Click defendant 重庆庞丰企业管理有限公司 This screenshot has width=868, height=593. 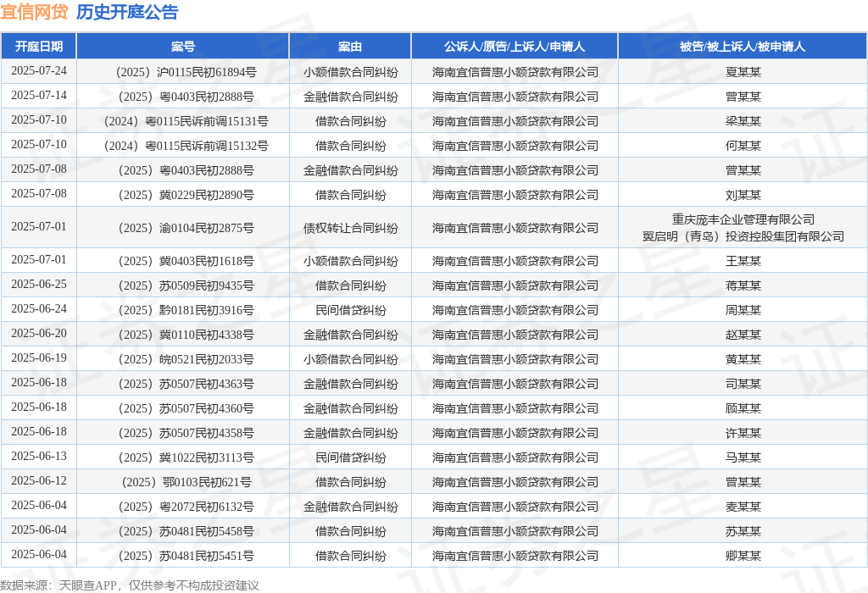[x=743, y=219]
